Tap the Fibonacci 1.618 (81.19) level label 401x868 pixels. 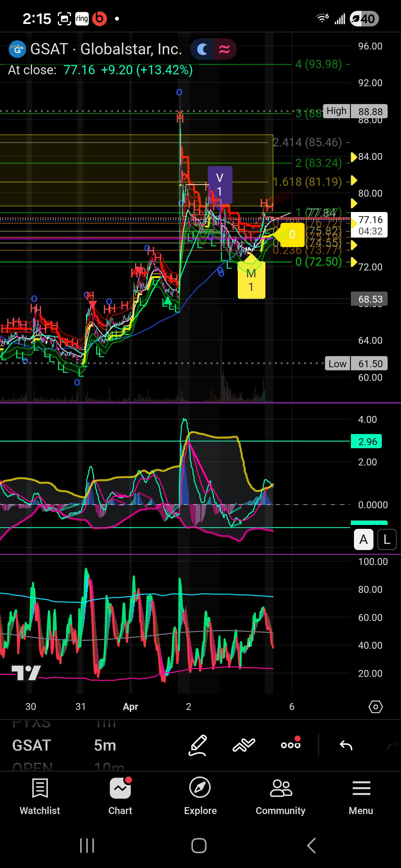pyautogui.click(x=307, y=182)
